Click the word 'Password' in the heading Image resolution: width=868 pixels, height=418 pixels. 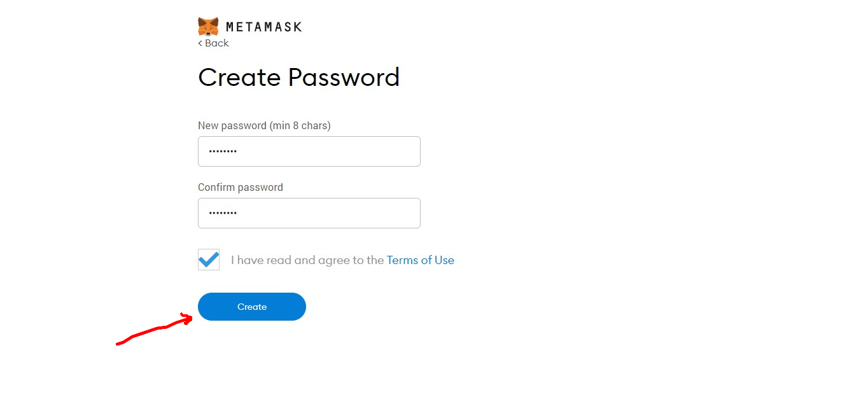tap(344, 78)
